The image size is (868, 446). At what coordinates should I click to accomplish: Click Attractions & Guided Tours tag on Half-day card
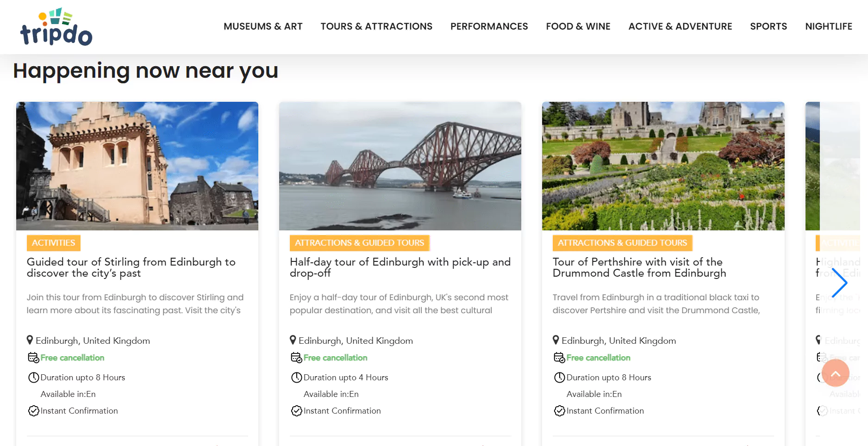pyautogui.click(x=360, y=243)
